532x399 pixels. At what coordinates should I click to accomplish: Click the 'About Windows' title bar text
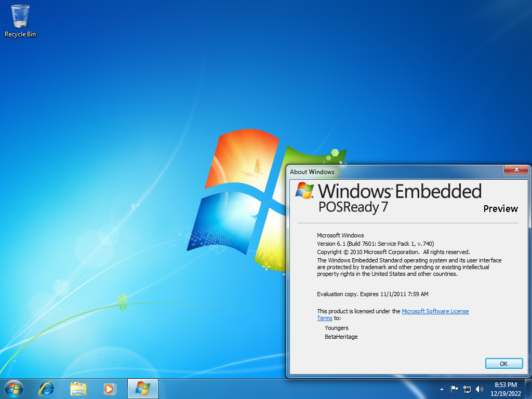tap(312, 171)
